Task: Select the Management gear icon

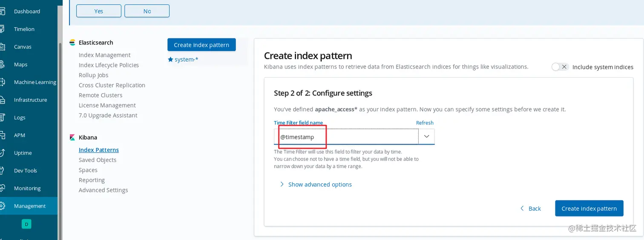Action: tap(2, 206)
